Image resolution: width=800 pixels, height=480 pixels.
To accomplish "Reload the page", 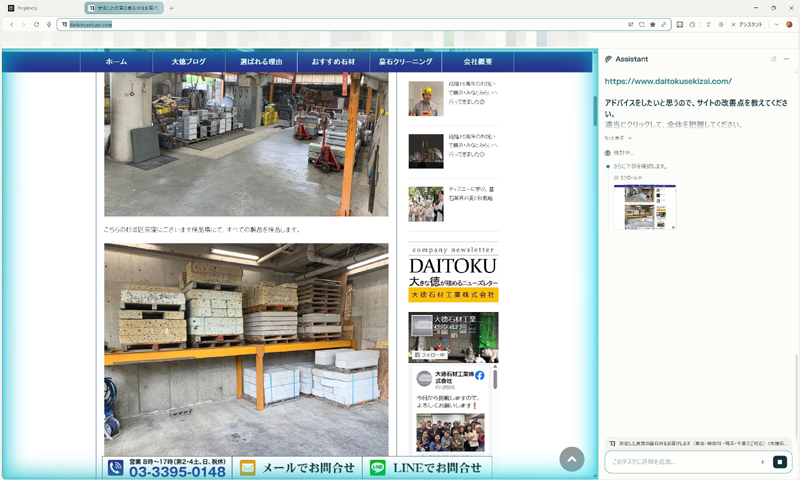I will [36, 24].
